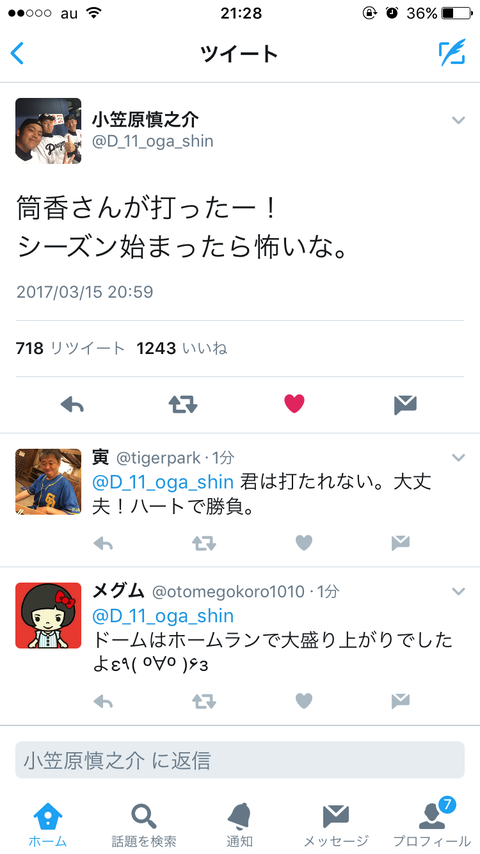Open @D_11_oga_shin mention in 寅's reply
The image size is (480, 854).
[163, 482]
